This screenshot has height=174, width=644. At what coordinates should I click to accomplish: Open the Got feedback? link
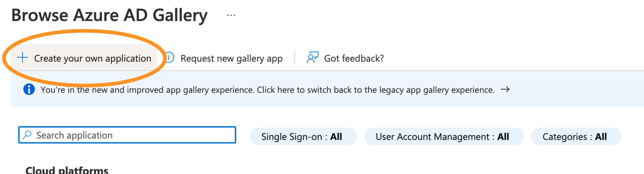(354, 58)
